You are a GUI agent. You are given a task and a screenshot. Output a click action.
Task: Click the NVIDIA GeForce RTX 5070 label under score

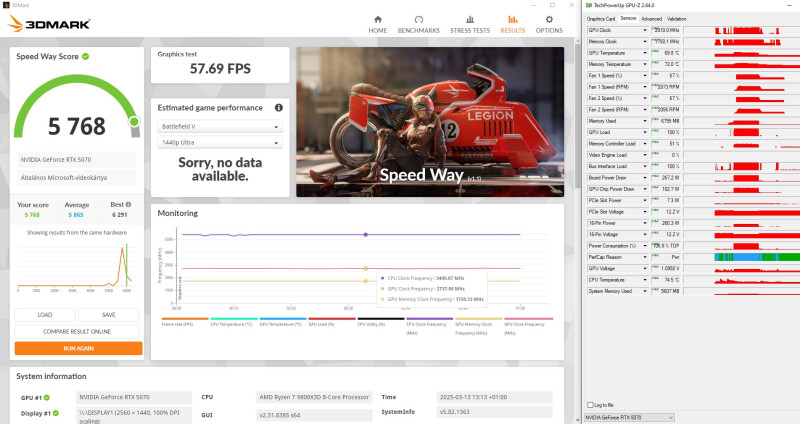click(x=77, y=160)
